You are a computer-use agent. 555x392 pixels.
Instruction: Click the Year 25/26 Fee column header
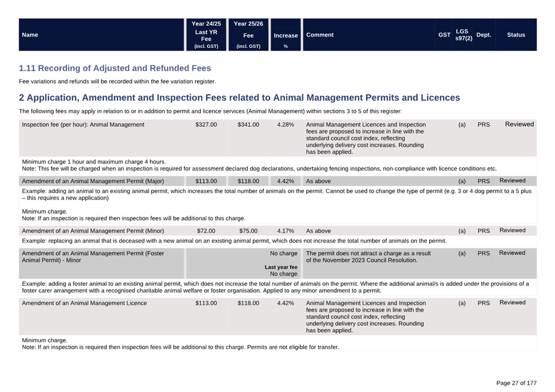(x=248, y=35)
